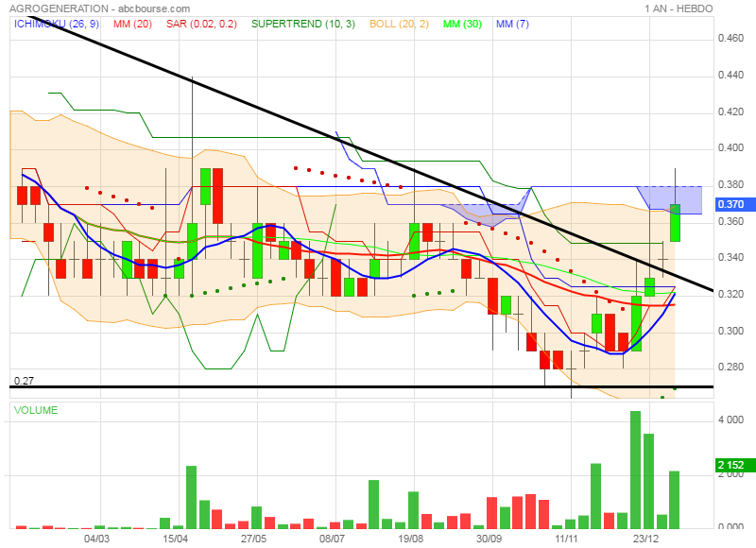Click the VOLUME panel label
756x548 pixels.
click(x=36, y=410)
